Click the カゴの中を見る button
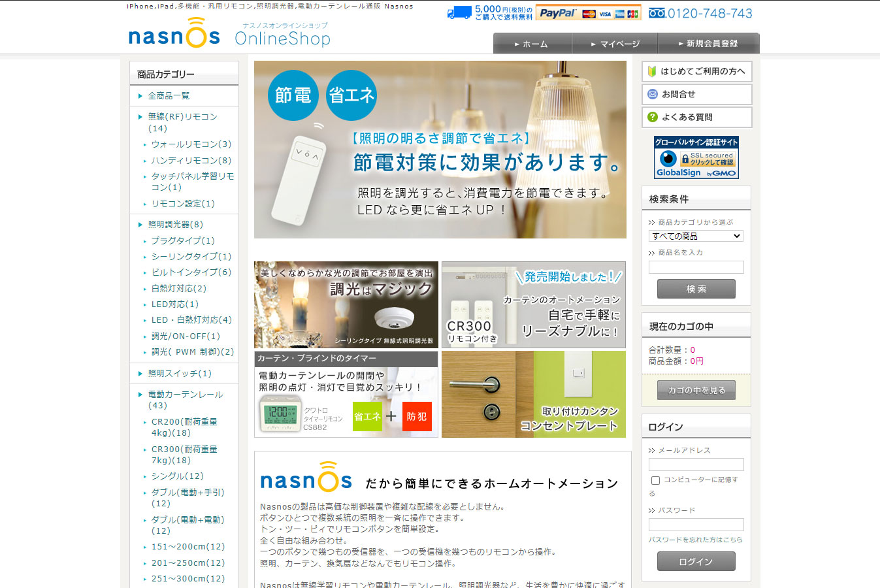 [696, 390]
